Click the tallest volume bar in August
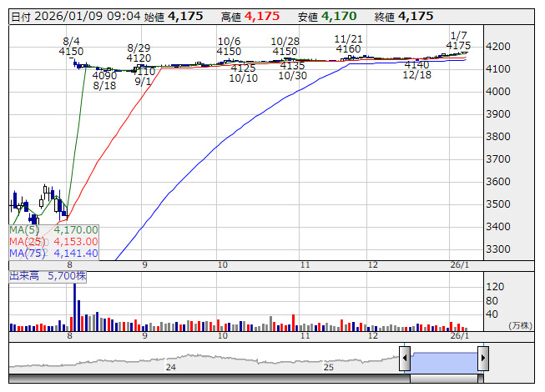 point(74,304)
